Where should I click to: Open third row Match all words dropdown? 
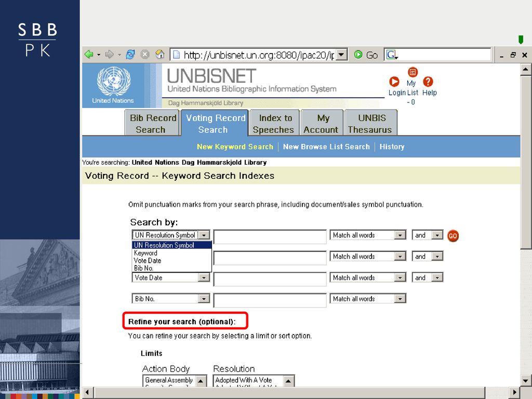click(x=400, y=277)
